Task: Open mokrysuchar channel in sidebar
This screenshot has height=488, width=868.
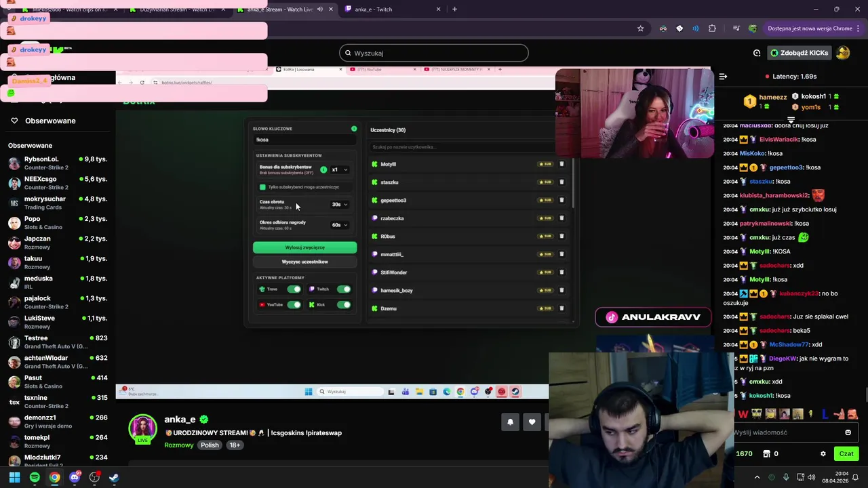Action: 58,203
